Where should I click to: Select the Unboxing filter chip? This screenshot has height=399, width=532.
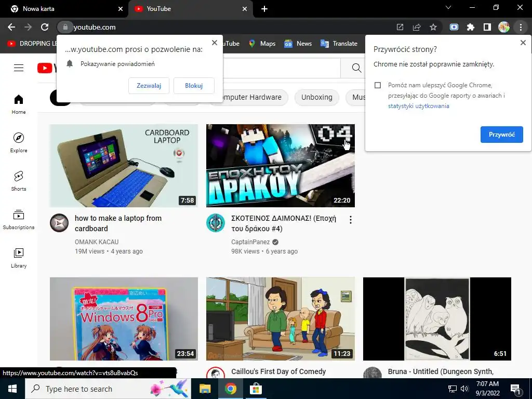(x=316, y=97)
